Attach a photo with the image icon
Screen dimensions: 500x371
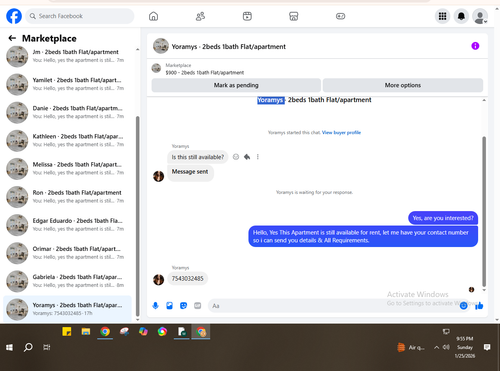pos(169,306)
